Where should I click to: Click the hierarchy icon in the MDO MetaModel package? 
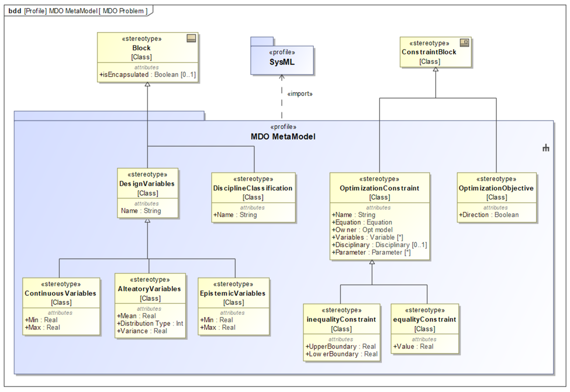(x=546, y=148)
